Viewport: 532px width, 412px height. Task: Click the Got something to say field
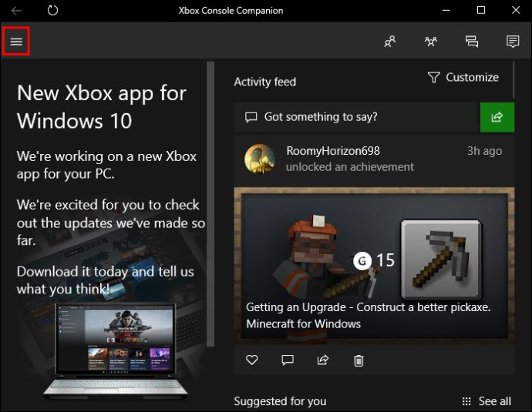pyautogui.click(x=357, y=117)
